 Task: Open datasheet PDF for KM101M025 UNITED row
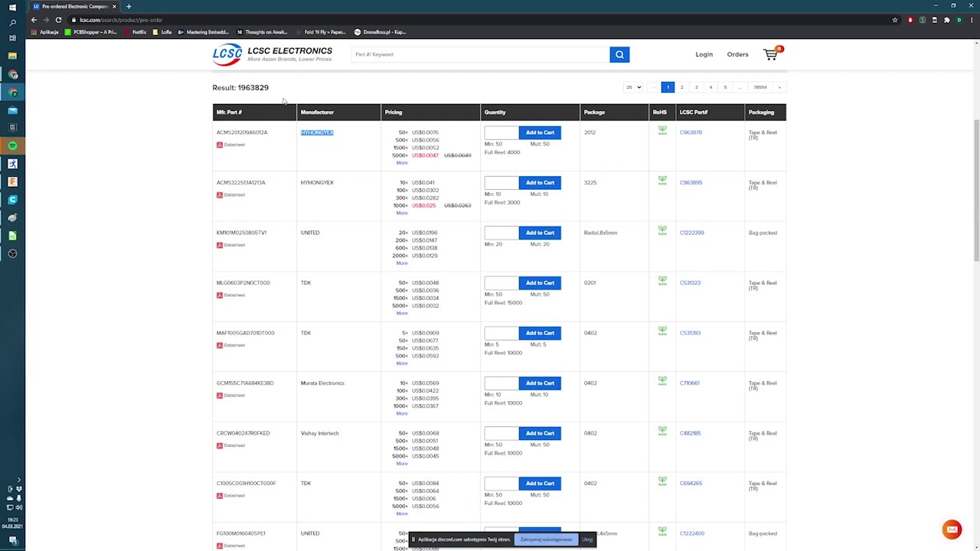coord(230,245)
